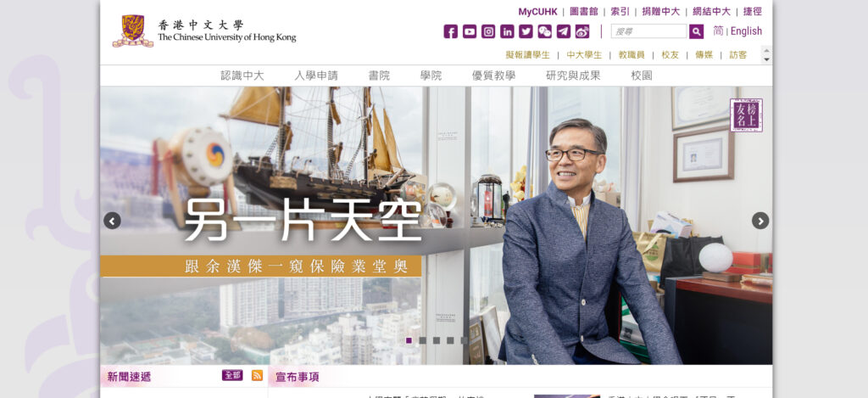This screenshot has width=868, height=398.
Task: Go to previous carousel slide arrow
Action: pos(112,221)
